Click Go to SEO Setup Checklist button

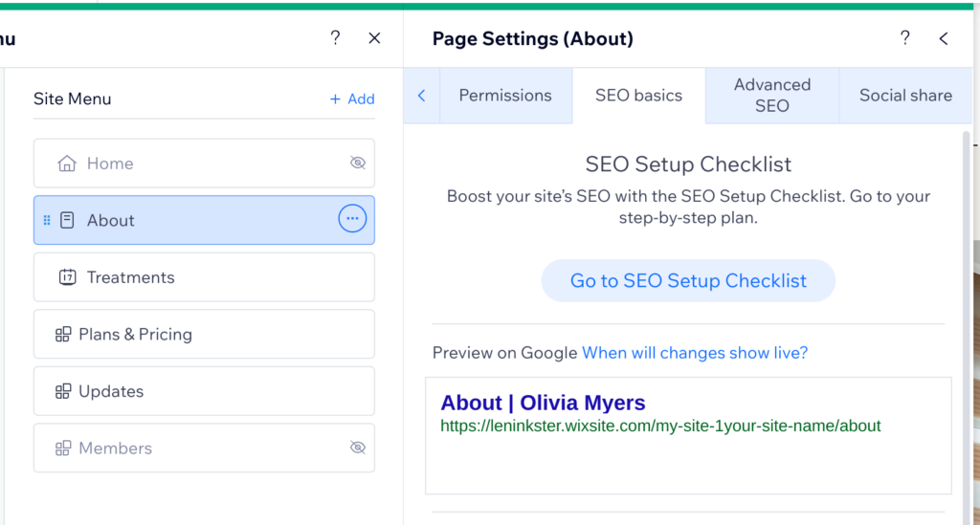[x=688, y=281]
